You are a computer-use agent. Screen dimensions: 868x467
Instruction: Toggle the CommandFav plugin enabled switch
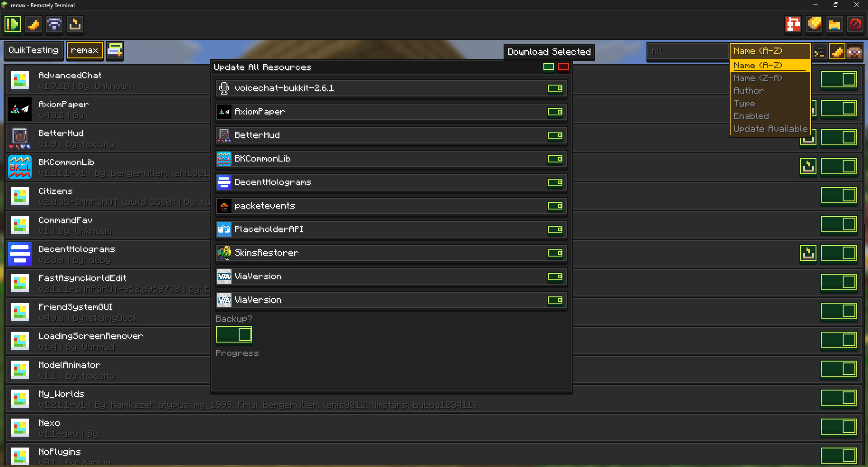pos(839,224)
